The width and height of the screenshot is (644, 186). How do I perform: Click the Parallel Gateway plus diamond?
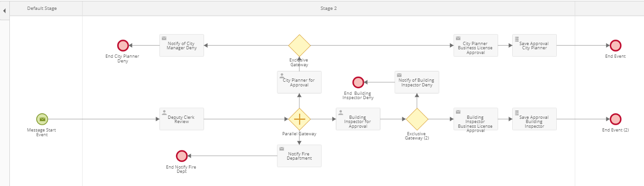tap(299, 119)
